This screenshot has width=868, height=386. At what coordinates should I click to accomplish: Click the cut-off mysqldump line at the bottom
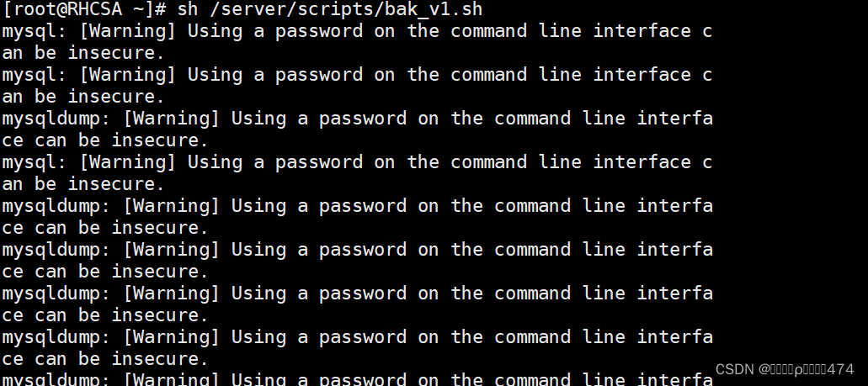click(x=357, y=378)
